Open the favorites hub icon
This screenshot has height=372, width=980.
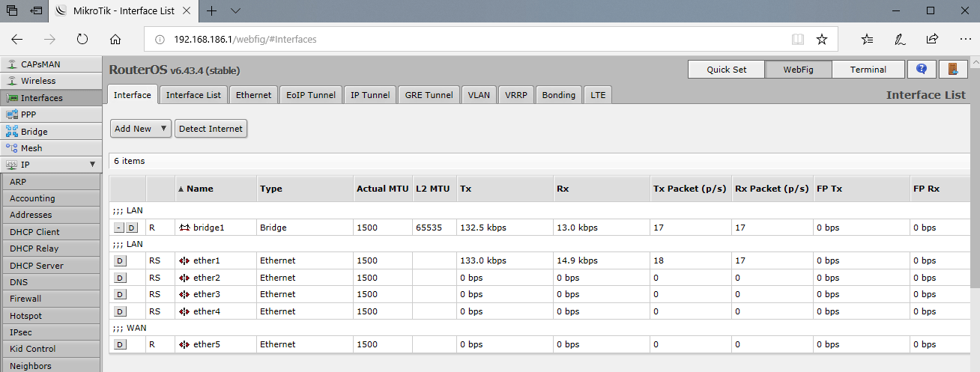(x=867, y=39)
